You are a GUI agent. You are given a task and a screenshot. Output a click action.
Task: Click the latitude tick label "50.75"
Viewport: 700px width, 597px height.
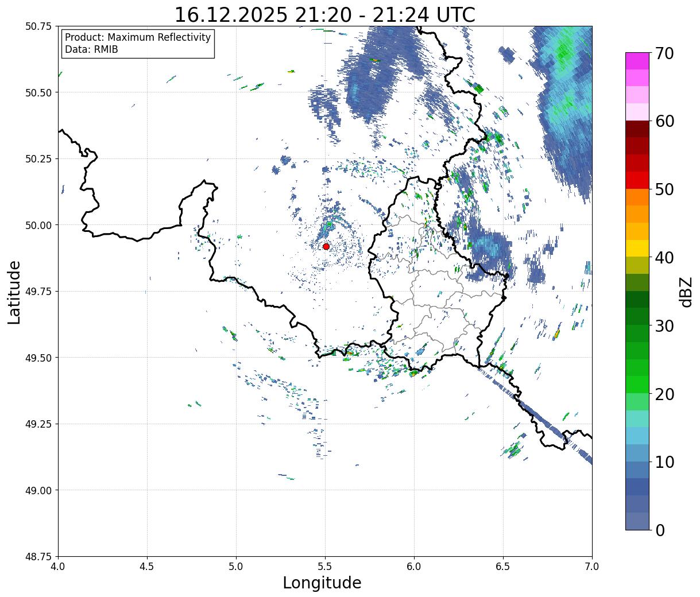pyautogui.click(x=38, y=26)
